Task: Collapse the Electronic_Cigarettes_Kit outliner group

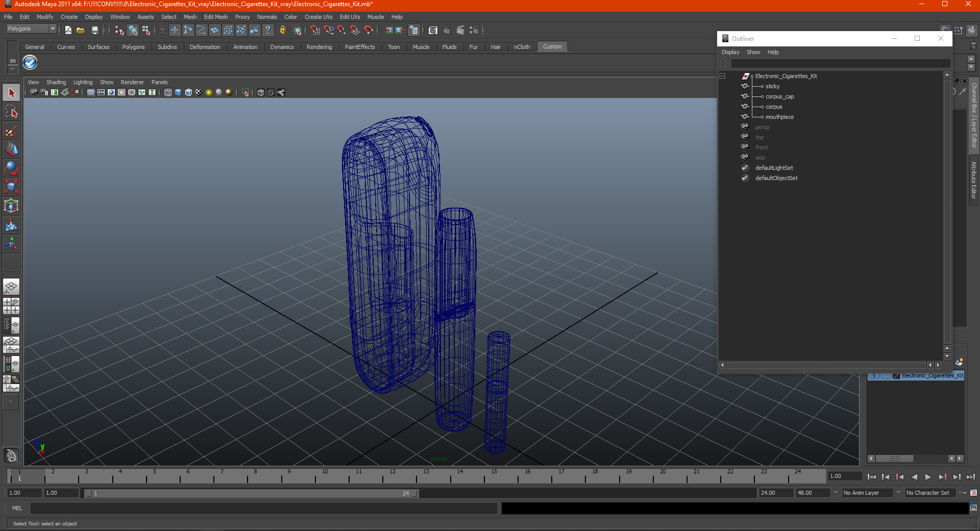Action: (723, 77)
